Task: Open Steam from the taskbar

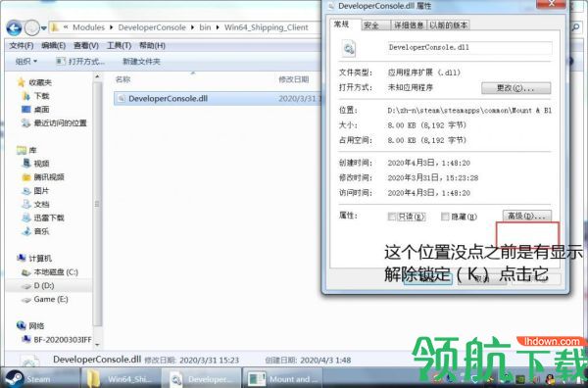Action: [x=40, y=378]
